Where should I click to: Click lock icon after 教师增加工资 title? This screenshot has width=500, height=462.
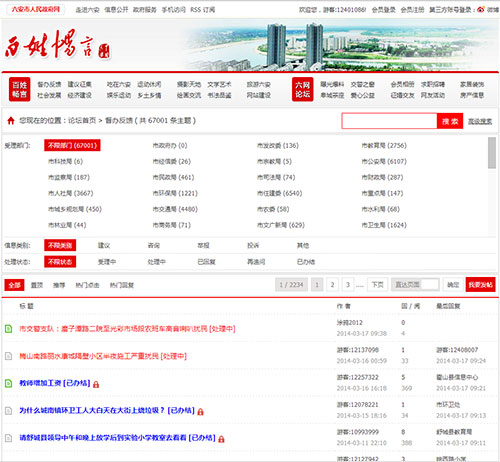[96, 384]
